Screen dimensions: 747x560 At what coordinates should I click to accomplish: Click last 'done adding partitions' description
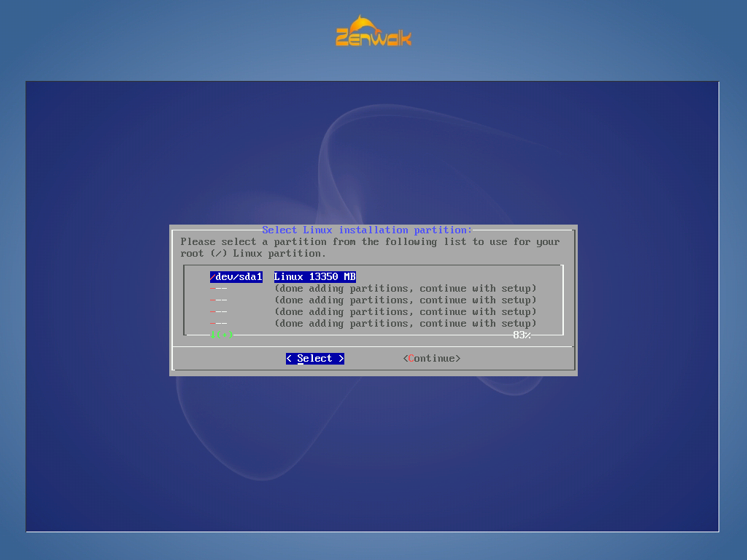pos(405,324)
